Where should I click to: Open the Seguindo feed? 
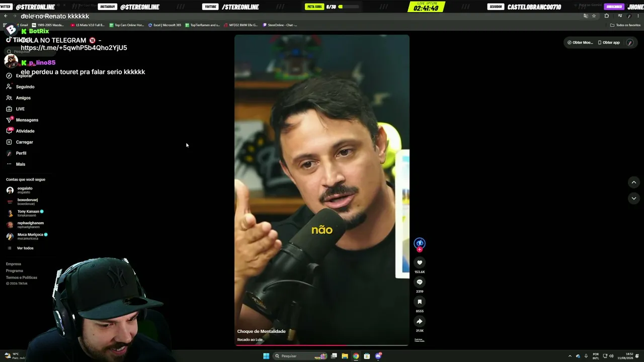click(21, 86)
